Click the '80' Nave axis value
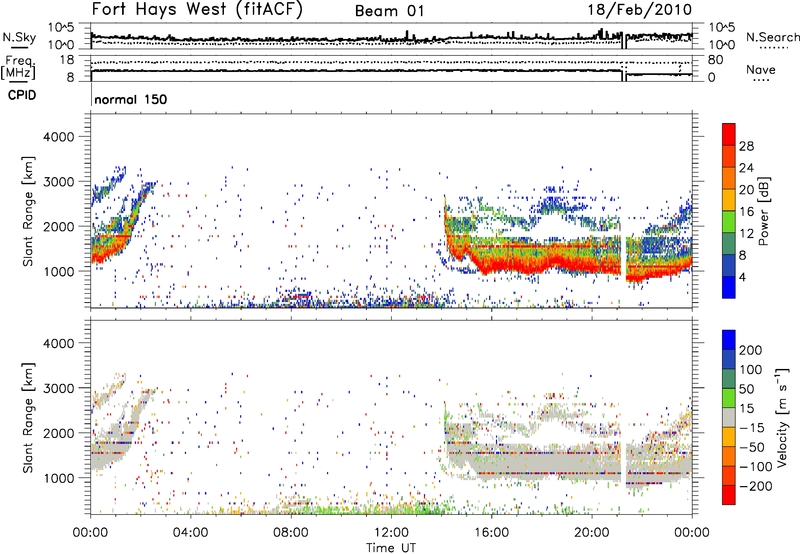 [715, 60]
